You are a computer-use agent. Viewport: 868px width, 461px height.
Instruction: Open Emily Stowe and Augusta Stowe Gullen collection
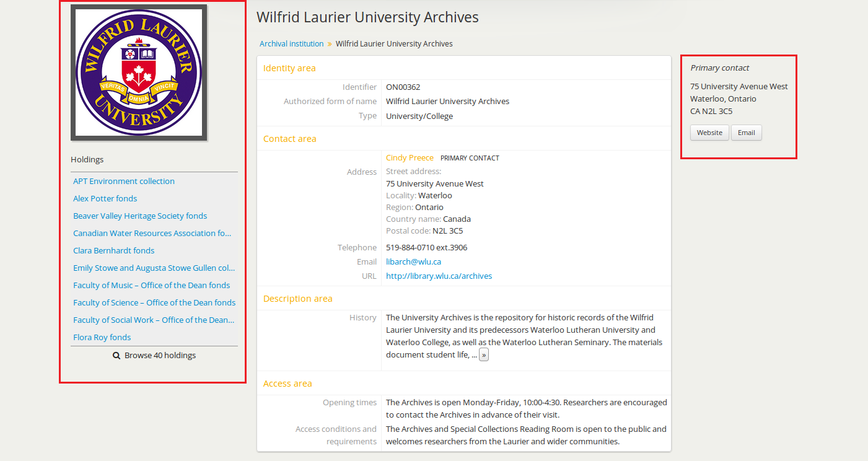(x=154, y=268)
